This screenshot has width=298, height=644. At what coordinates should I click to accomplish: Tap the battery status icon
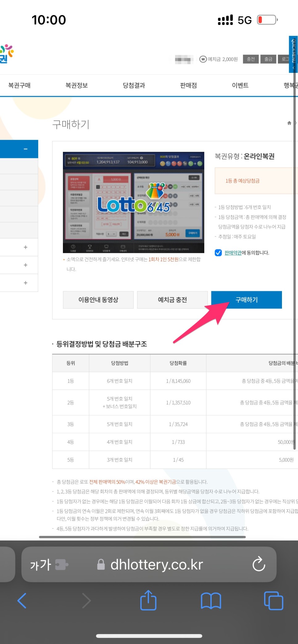click(267, 20)
